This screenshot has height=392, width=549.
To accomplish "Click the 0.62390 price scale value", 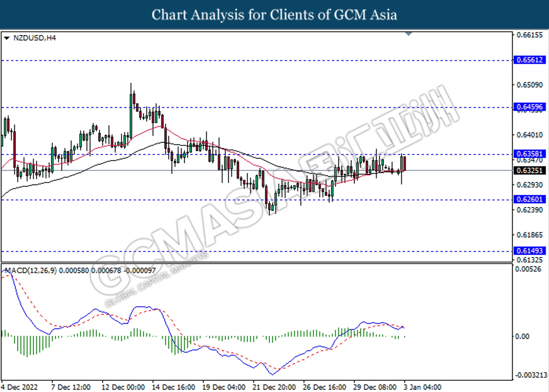I will pos(530,210).
